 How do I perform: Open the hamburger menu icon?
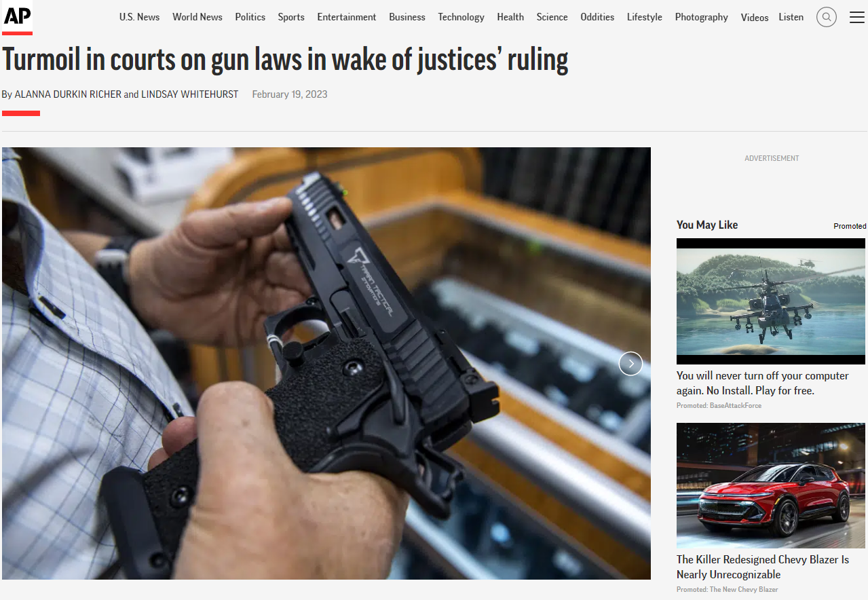click(x=857, y=17)
